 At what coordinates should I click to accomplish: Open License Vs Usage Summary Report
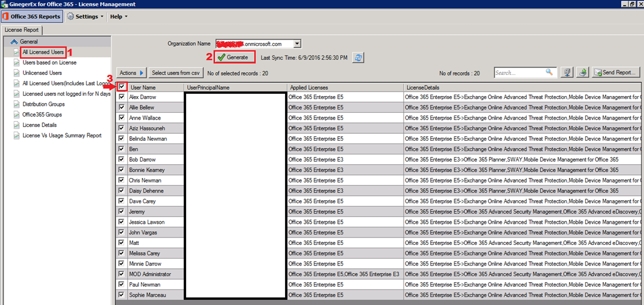[62, 136]
